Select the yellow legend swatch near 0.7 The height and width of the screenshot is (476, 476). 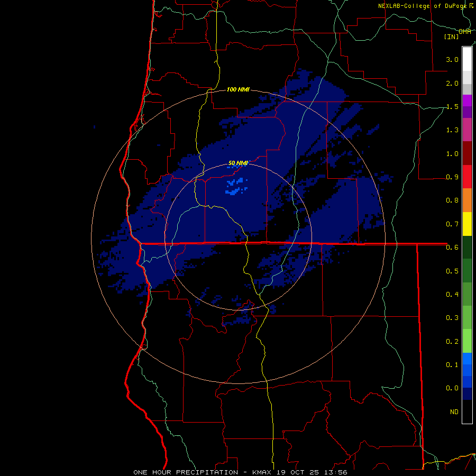pos(467,224)
